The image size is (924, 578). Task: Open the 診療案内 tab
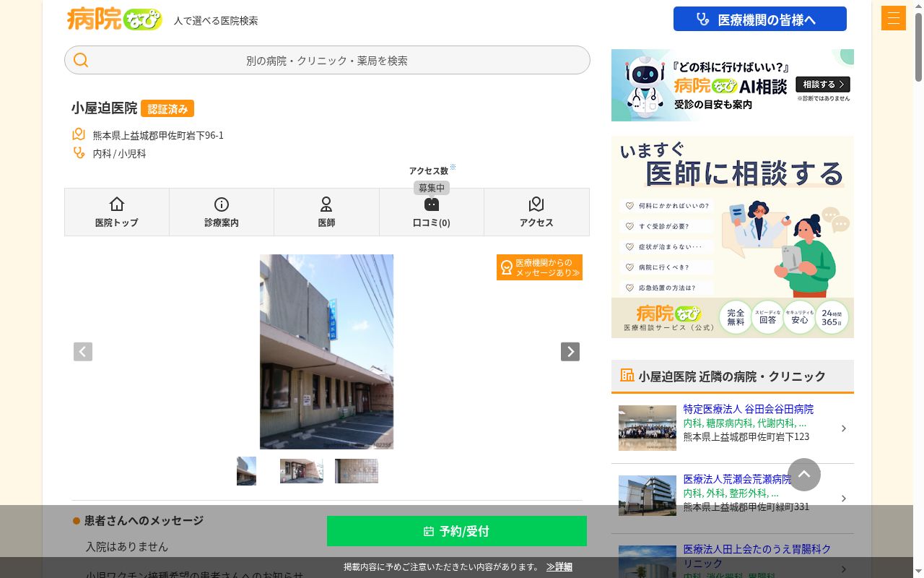[222, 212]
